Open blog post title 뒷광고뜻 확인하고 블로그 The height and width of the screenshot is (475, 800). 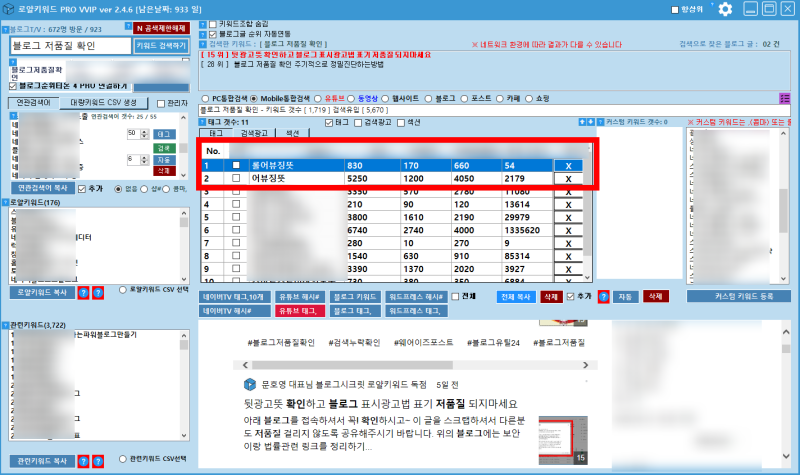(381, 404)
